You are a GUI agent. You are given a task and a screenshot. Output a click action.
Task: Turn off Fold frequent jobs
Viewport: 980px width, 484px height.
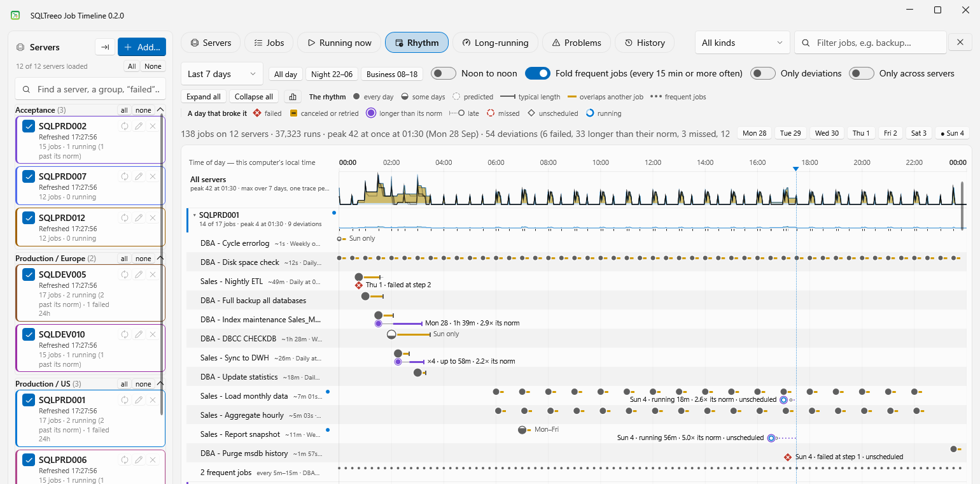pos(538,73)
